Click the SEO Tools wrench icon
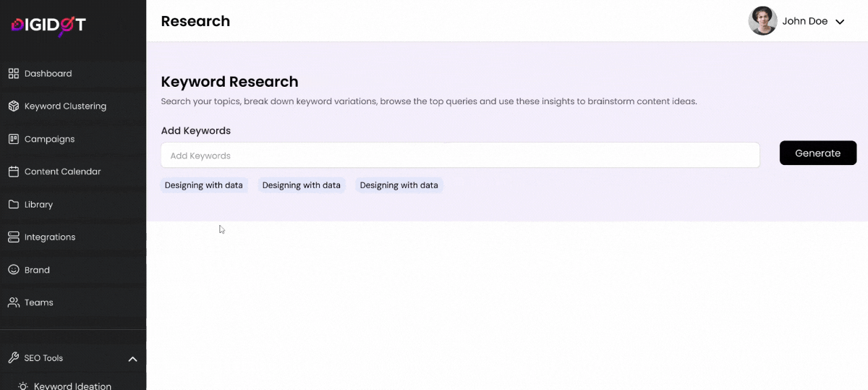The image size is (868, 390). click(x=13, y=358)
